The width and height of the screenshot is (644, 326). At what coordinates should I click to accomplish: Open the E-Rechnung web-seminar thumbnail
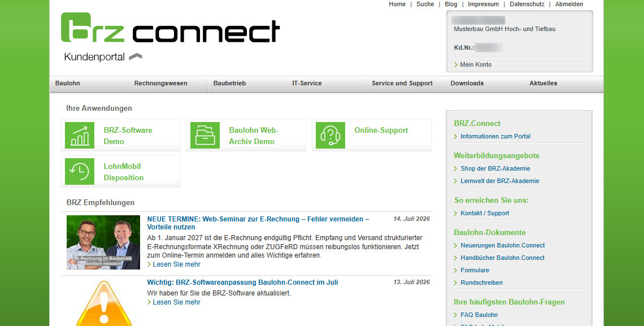[103, 242]
